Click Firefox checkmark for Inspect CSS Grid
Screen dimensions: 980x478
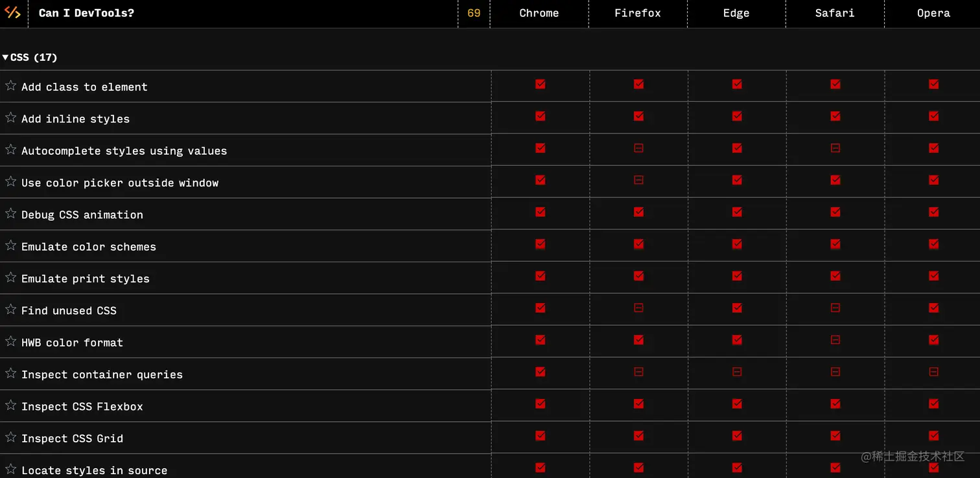pos(638,436)
